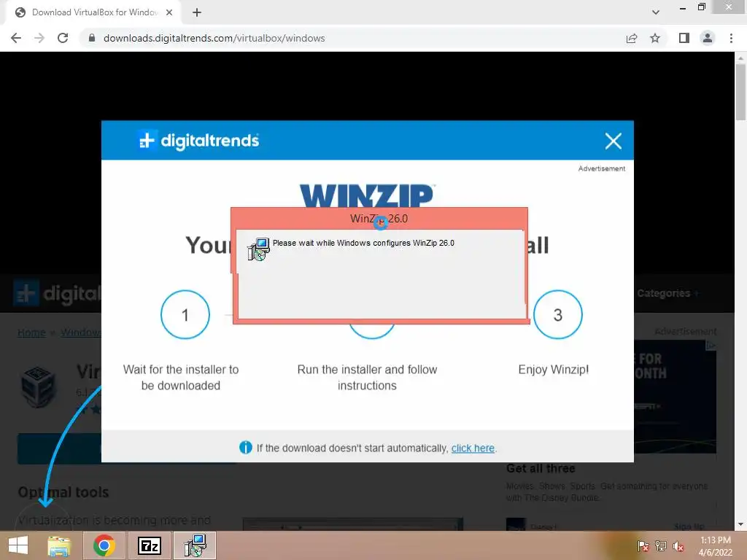Go back using the browser back arrow
This screenshot has height=560, width=747.
(16, 38)
